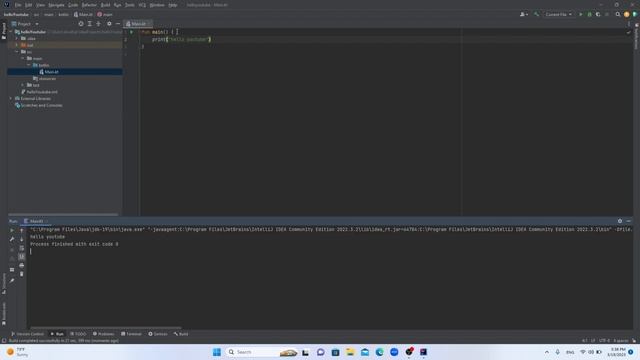Open the Services tool window
The width and height of the screenshot is (640, 360).
(158, 334)
